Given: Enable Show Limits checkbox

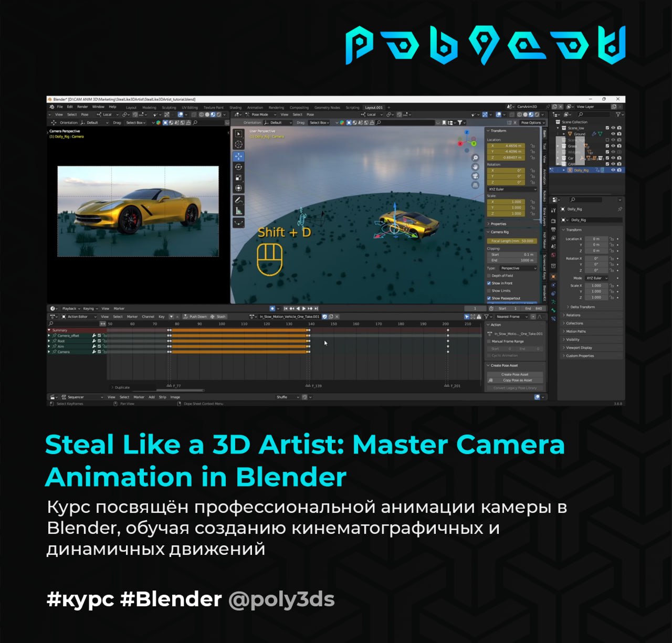Looking at the screenshot, I should (x=489, y=291).
